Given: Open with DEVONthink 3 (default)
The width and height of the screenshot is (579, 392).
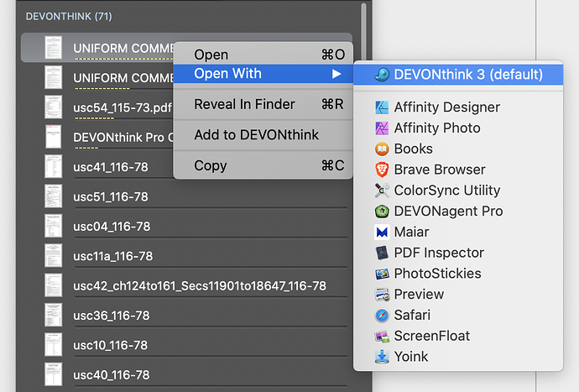Looking at the screenshot, I should pos(458,75).
